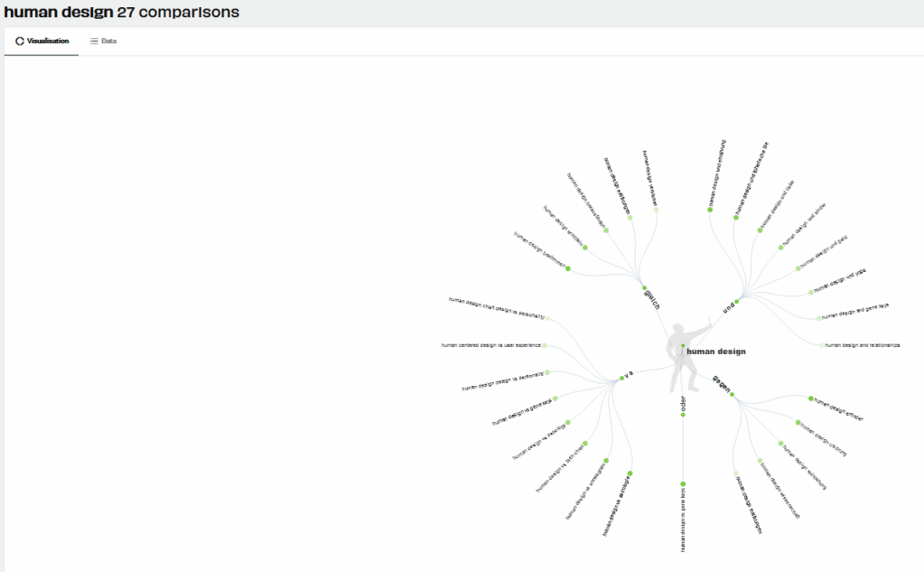
Task: Select "human design und yoga" leaf
Action: tap(840, 283)
